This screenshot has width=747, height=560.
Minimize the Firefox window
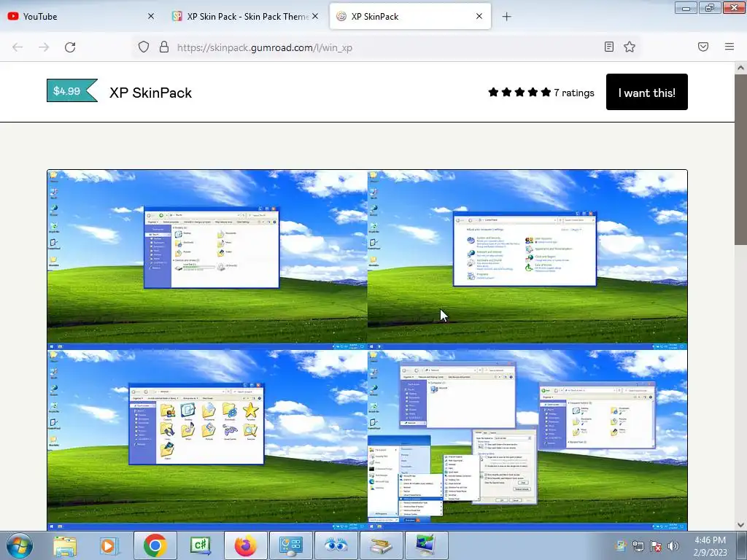tap(686, 7)
